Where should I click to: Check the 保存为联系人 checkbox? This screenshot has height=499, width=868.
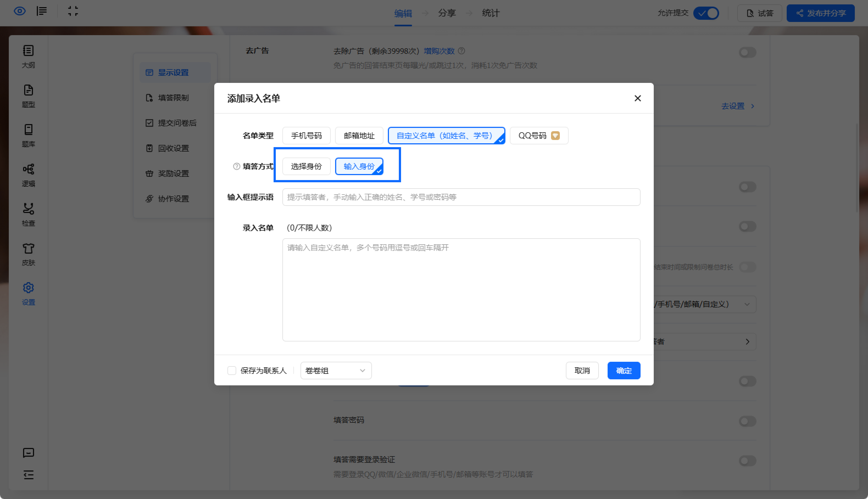(x=232, y=371)
